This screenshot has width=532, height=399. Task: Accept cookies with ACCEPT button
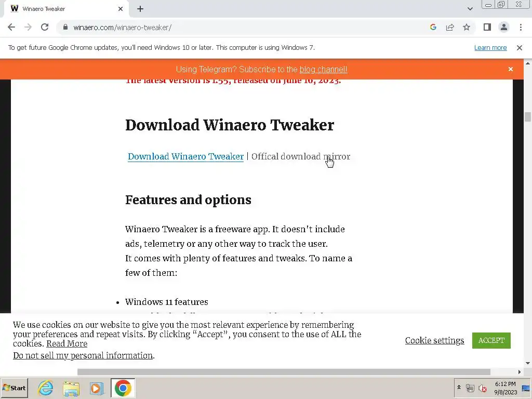click(491, 340)
